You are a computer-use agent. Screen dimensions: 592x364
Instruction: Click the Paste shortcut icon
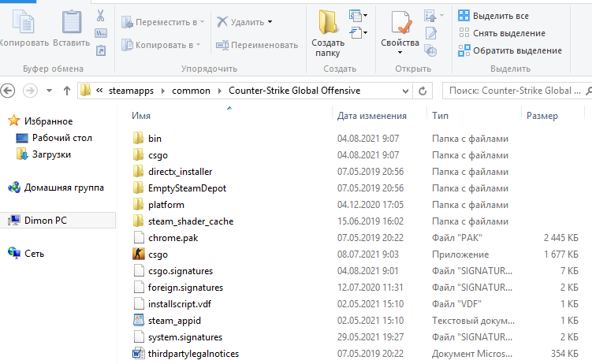pos(101,50)
